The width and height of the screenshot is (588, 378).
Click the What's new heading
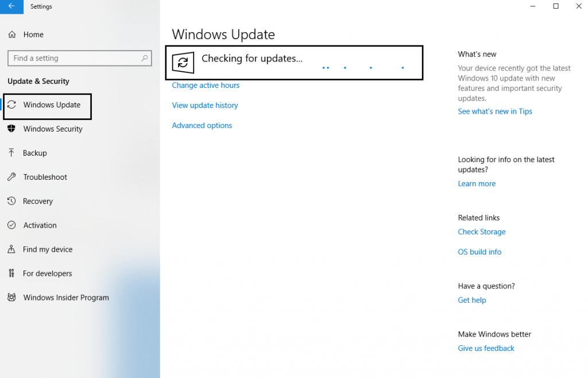pyautogui.click(x=477, y=54)
